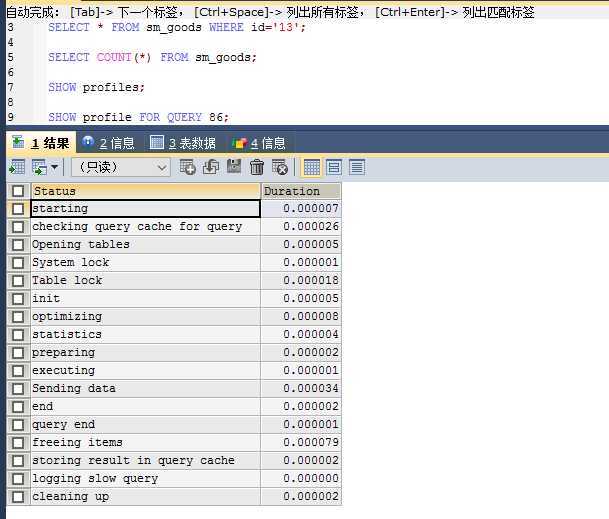
Task: Open the 3 表数据 tab
Action: 183,143
